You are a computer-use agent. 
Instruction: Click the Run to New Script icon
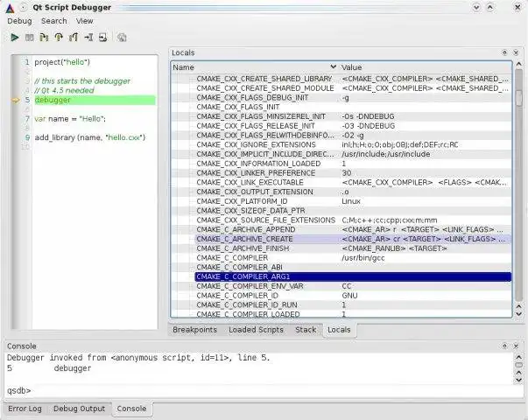[x=103, y=38]
